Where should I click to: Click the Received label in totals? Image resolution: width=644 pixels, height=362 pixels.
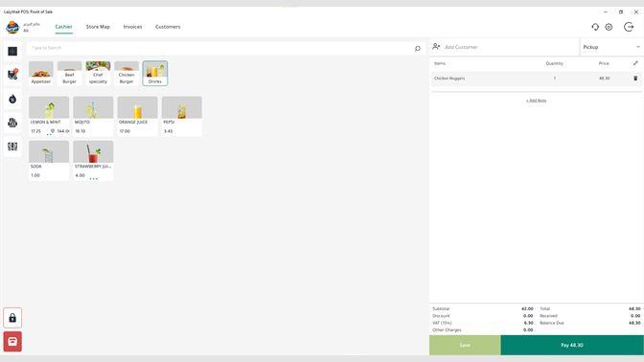coord(548,316)
